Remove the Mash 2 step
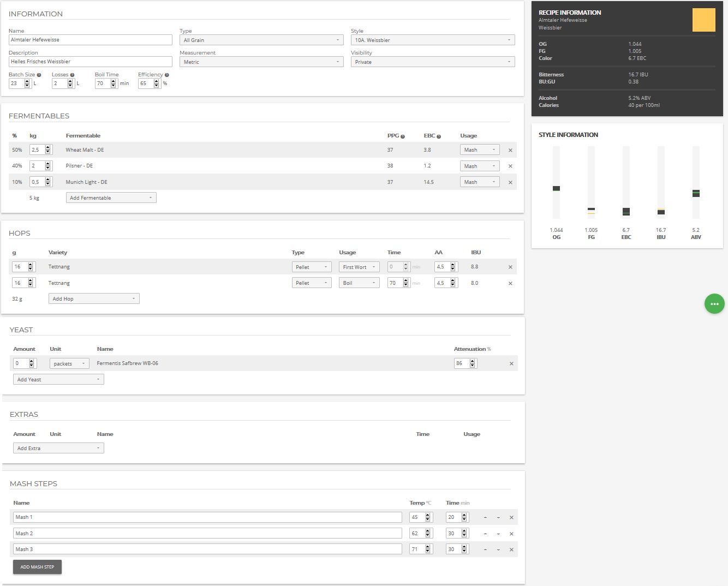The image size is (728, 586). [x=511, y=534]
